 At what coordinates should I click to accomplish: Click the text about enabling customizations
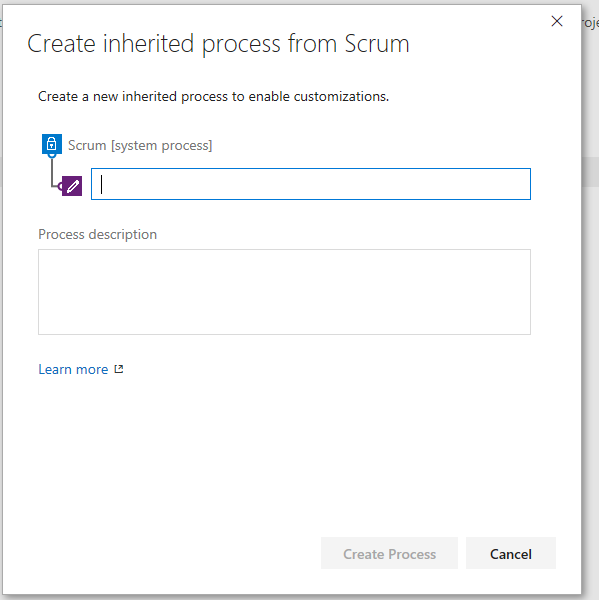(x=214, y=96)
